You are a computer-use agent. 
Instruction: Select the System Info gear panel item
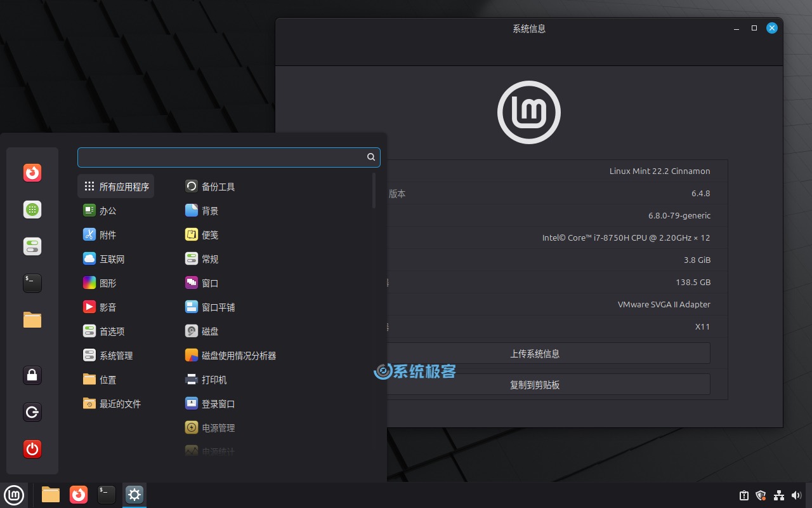(134, 495)
